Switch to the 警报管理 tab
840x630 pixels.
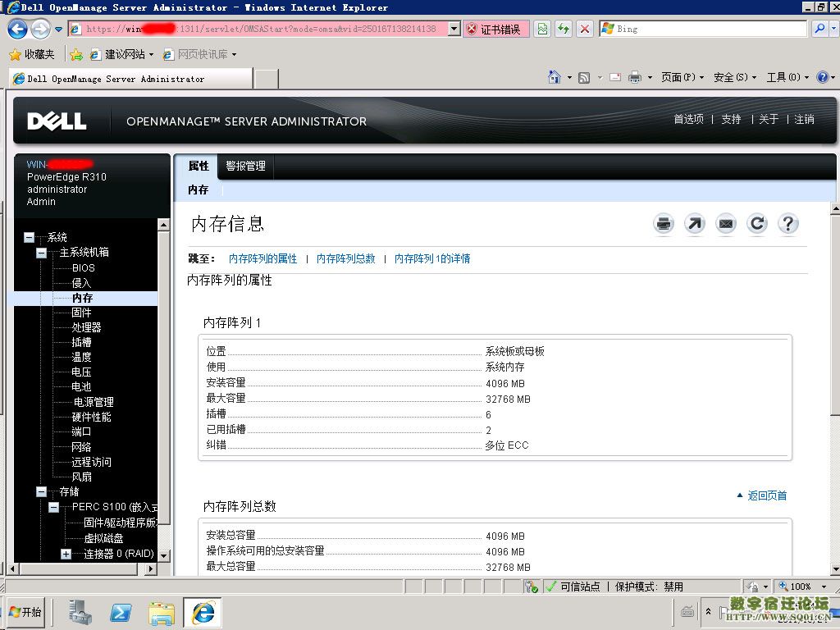tap(245, 166)
